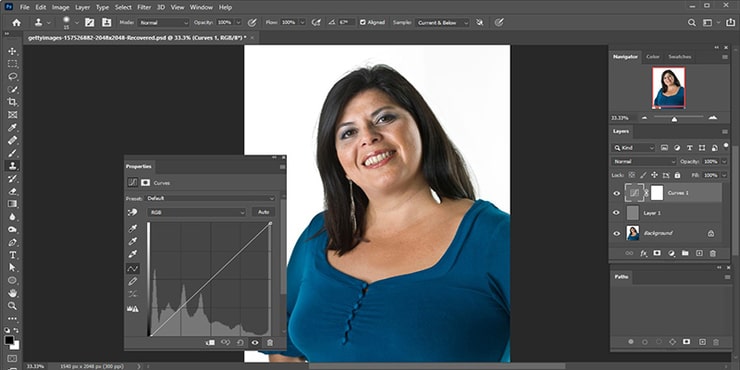The height and width of the screenshot is (370, 740).
Task: Open the Brush Settings panel icon
Action: pos(90,22)
